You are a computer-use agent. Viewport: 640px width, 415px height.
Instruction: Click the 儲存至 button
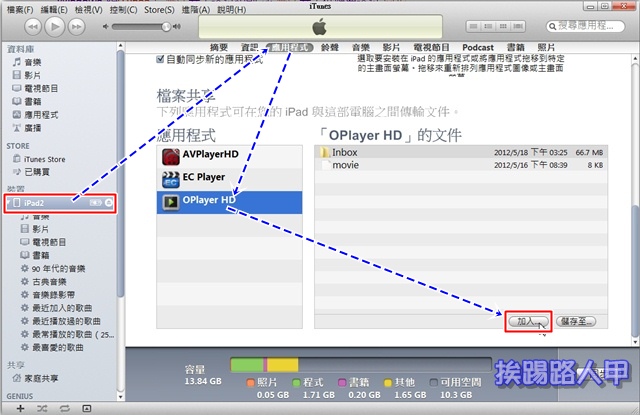(576, 321)
